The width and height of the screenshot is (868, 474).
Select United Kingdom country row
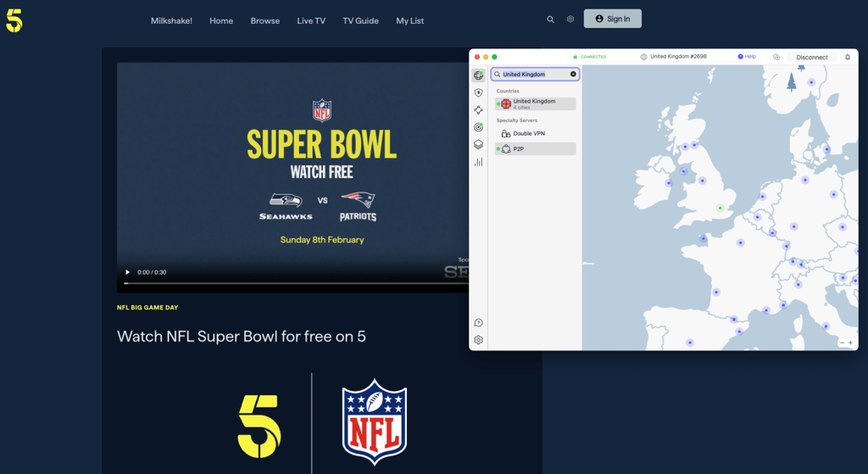click(536, 104)
